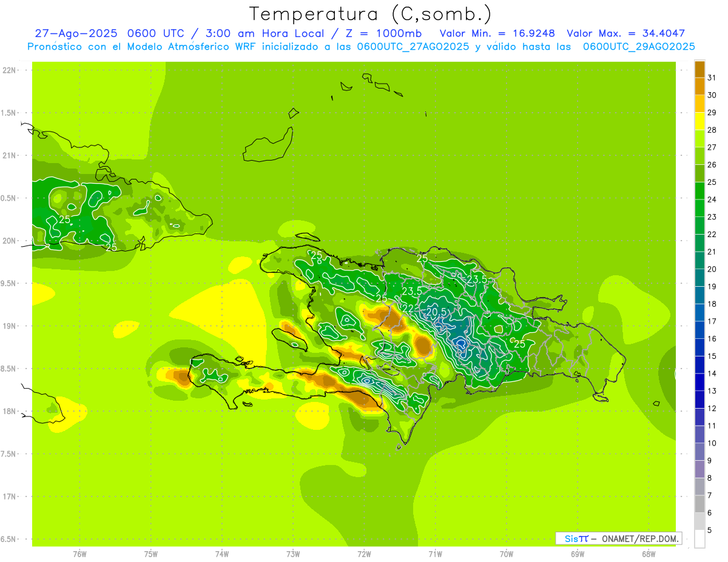Screen dimensions: 728x562
Task: Click the 'SisTT - ONAMET/REP.DOM.' logo box
Action: [x=618, y=538]
